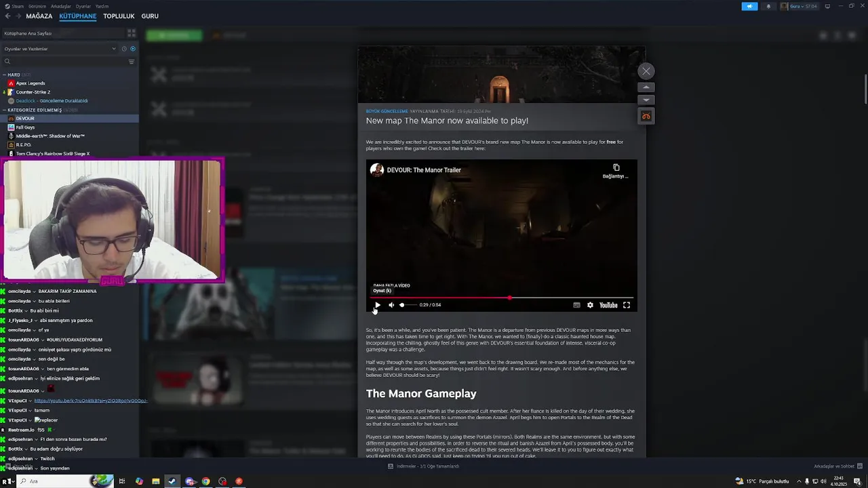
Task: Open İndirmeler download status
Action: click(423, 466)
